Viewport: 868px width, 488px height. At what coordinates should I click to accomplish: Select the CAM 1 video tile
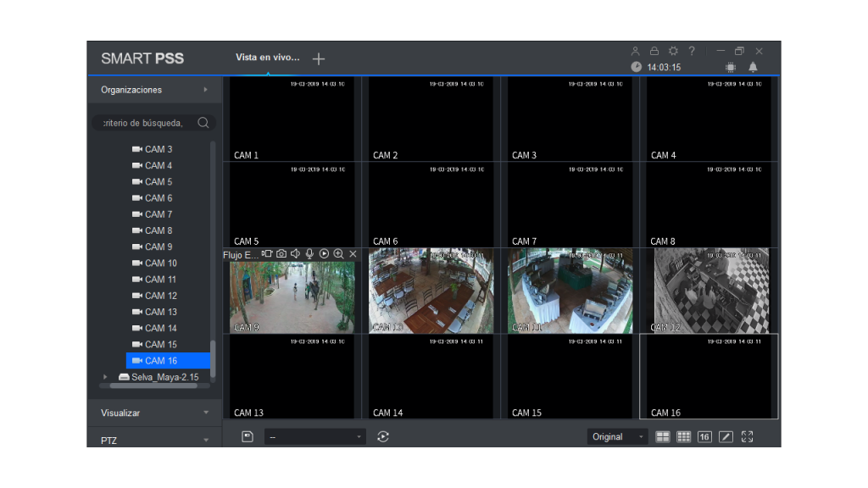pyautogui.click(x=292, y=119)
